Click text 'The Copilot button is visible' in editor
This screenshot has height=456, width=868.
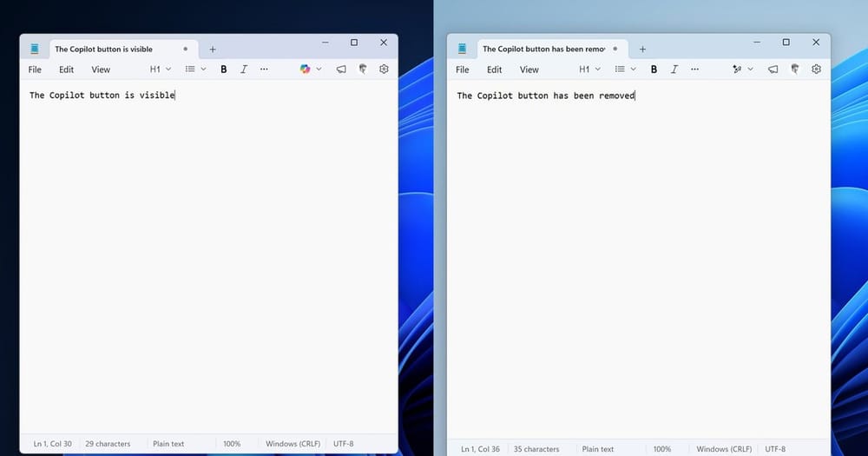tap(102, 96)
